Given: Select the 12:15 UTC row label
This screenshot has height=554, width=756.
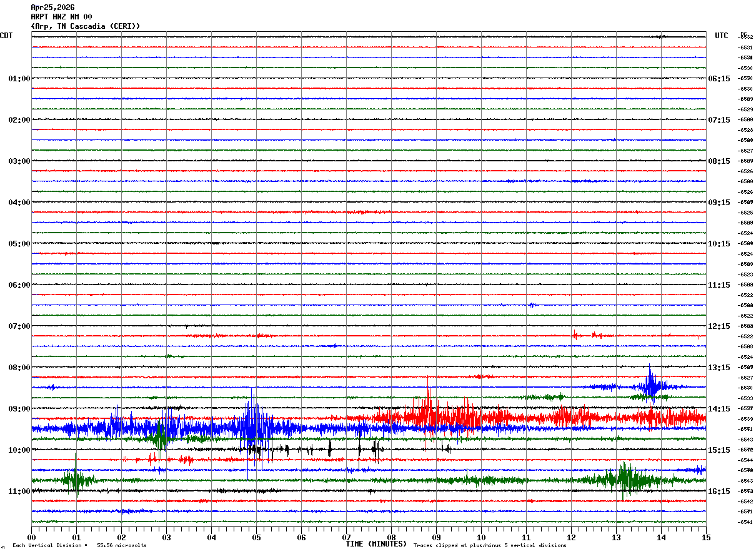Looking at the screenshot, I should [x=719, y=326].
